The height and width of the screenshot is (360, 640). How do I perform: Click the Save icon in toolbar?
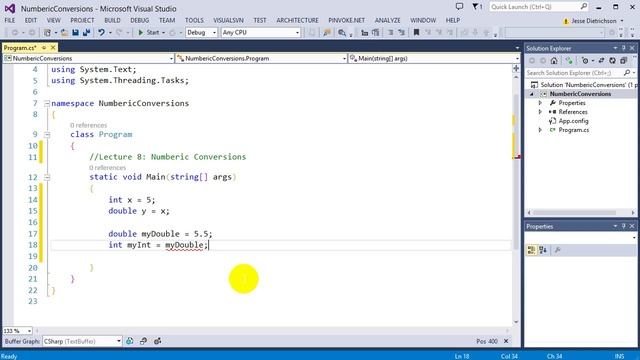click(76, 32)
